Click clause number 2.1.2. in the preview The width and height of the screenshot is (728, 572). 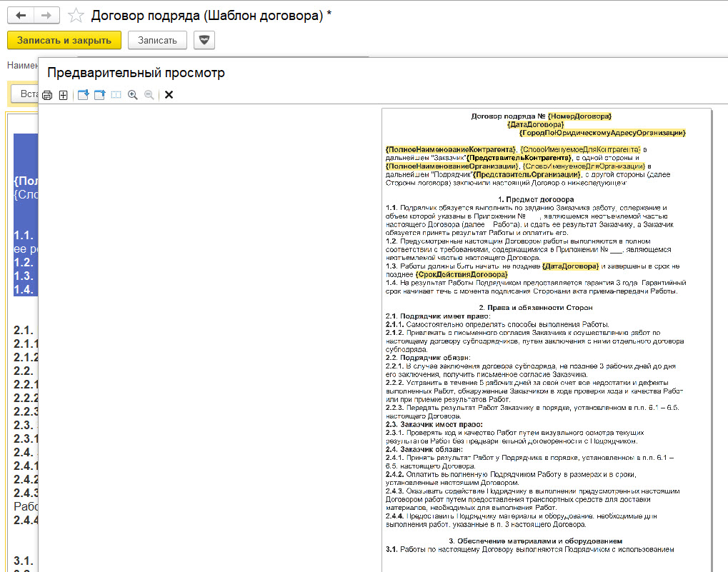(x=394, y=333)
